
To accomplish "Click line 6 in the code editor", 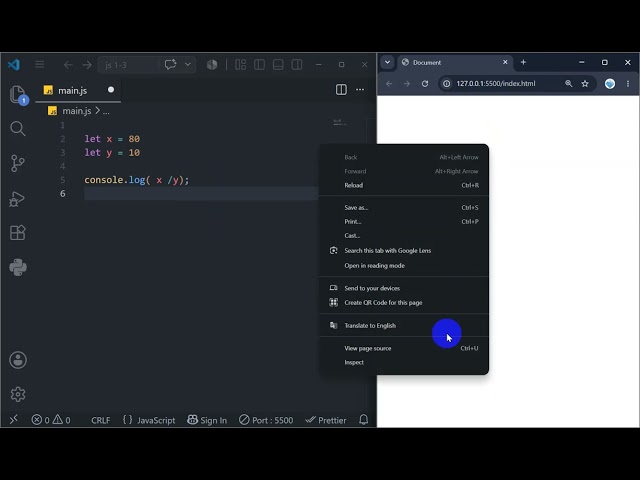I will point(201,193).
